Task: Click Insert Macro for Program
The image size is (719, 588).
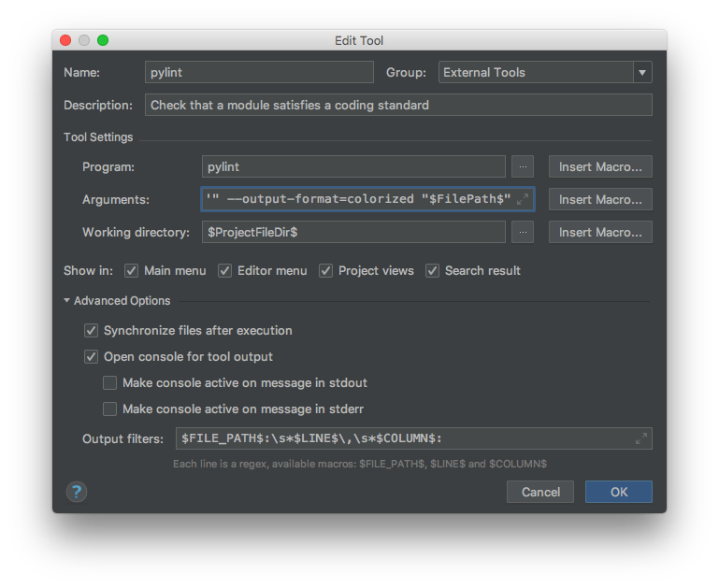Action: (600, 166)
